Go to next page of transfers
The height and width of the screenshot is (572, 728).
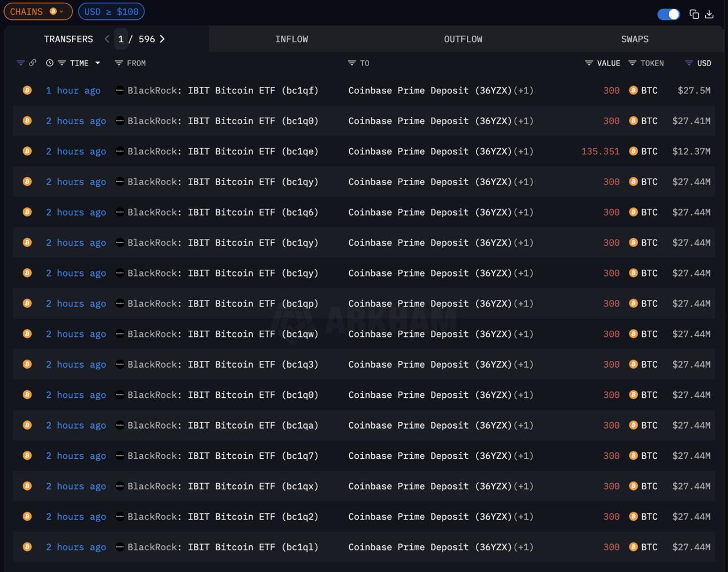(x=162, y=39)
